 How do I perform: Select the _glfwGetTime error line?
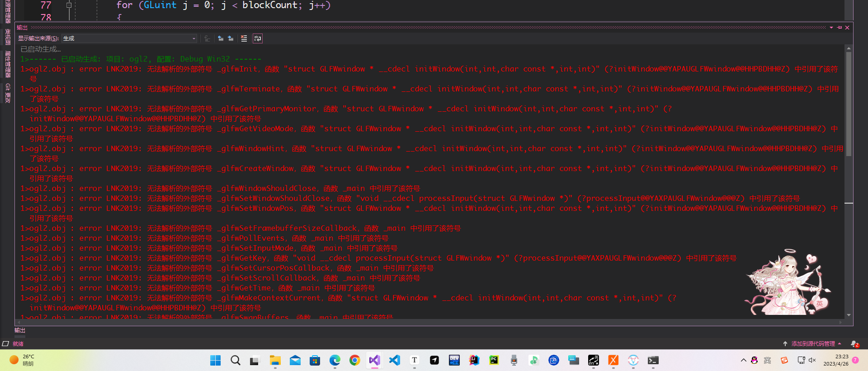pos(198,288)
